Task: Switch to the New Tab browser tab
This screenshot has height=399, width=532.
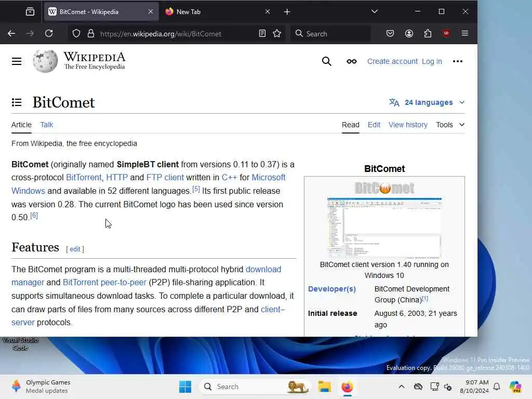Action: coord(217,12)
